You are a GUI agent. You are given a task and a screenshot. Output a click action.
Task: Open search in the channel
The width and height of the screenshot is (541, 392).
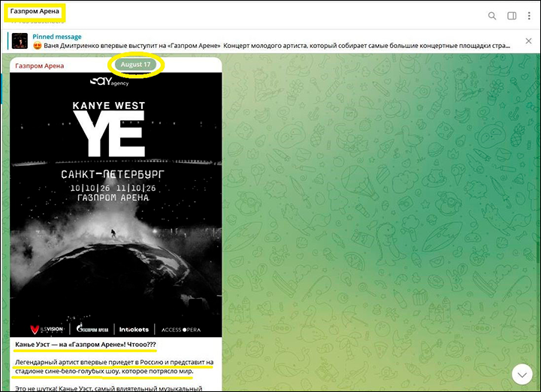pos(492,16)
